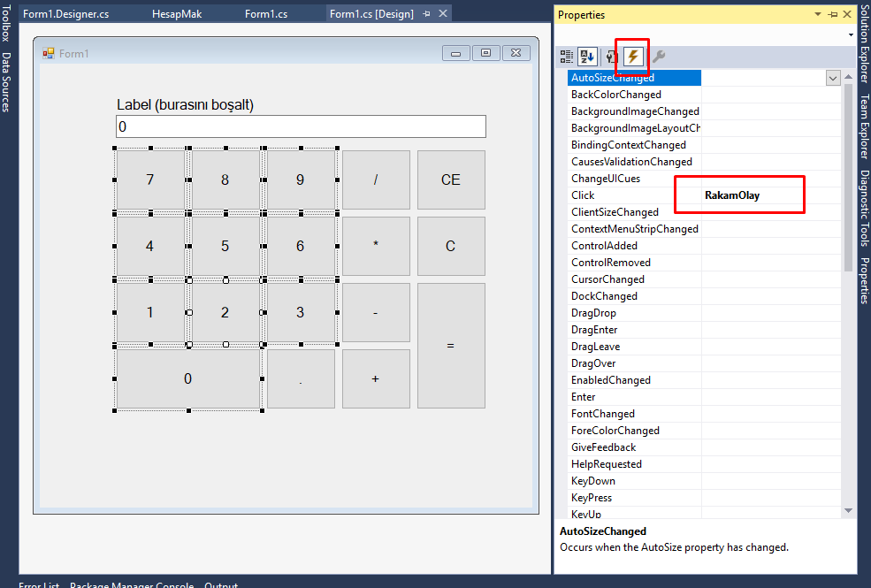Image resolution: width=871 pixels, height=588 pixels.
Task: Open the Toolbox side panel
Action: pos(6,23)
